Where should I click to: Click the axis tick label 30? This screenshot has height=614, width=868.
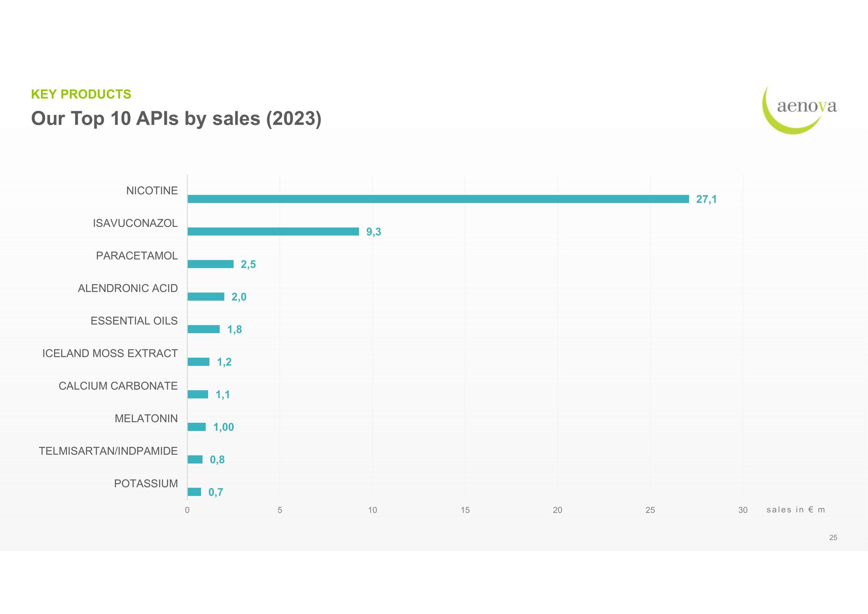(743, 510)
